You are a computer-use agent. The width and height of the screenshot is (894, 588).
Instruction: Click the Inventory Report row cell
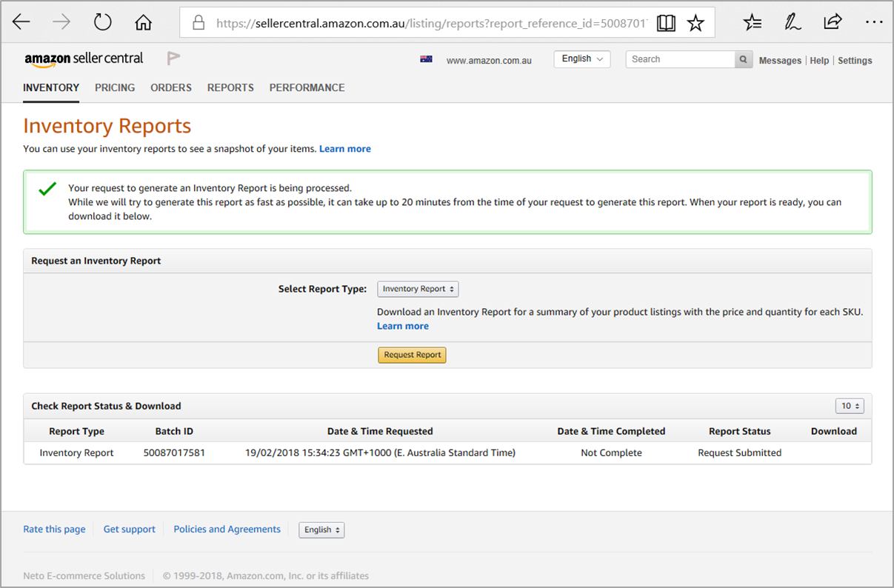pyautogui.click(x=77, y=452)
